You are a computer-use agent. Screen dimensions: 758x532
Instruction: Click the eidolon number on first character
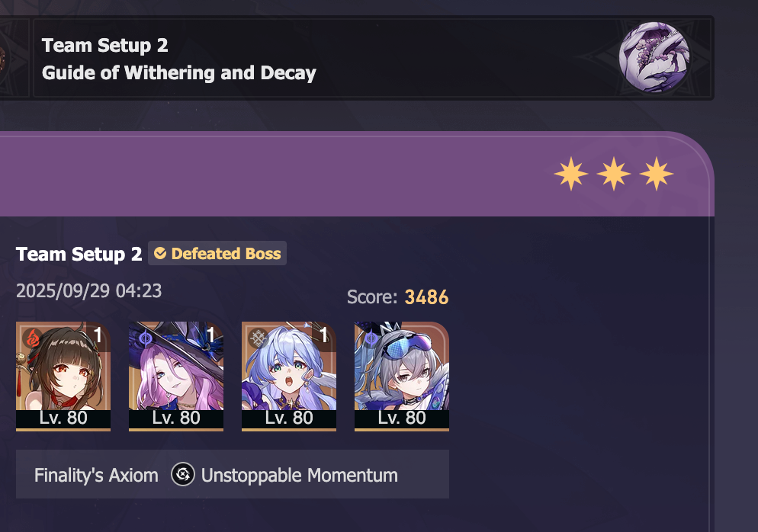[98, 335]
